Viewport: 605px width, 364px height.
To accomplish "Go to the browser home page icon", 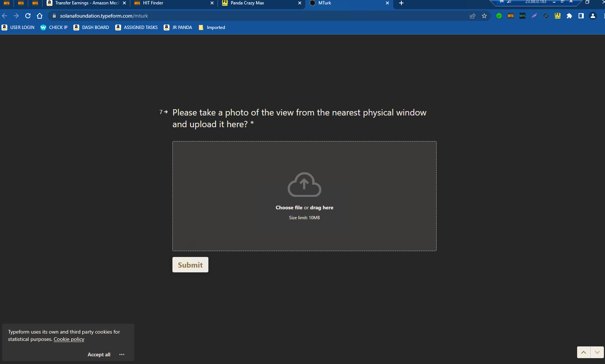I will click(x=40, y=16).
